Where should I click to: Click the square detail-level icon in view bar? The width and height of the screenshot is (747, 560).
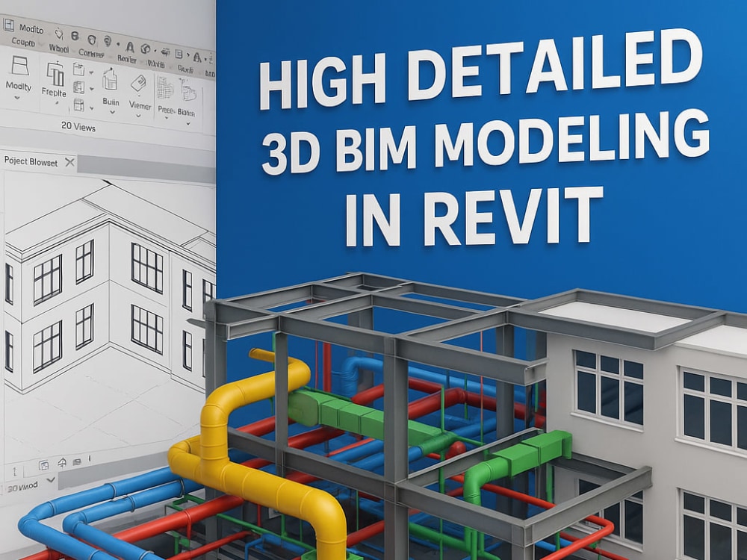point(44,465)
